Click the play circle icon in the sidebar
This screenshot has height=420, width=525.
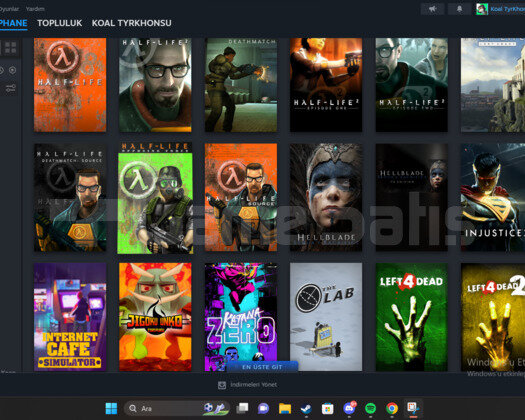[x=12, y=70]
